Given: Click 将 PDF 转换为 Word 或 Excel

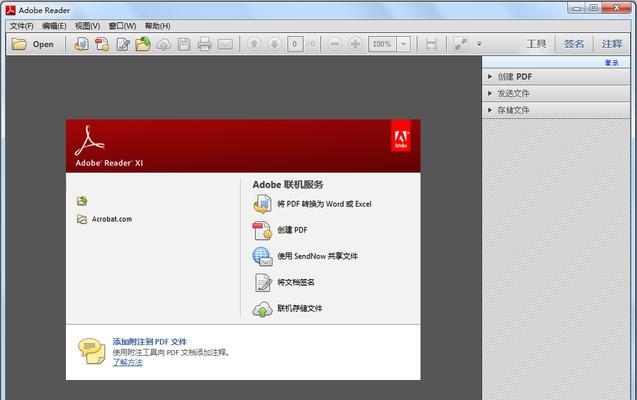Looking at the screenshot, I should point(324,204).
